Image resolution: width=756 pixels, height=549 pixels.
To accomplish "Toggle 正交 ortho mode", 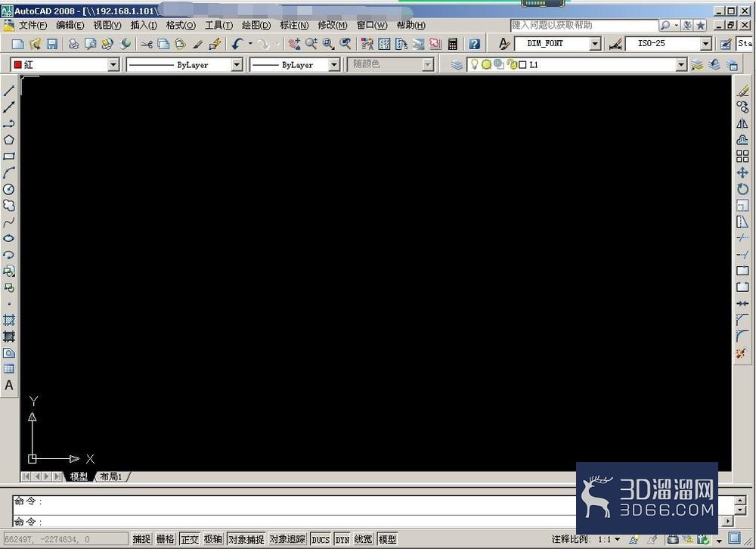I will (x=190, y=539).
